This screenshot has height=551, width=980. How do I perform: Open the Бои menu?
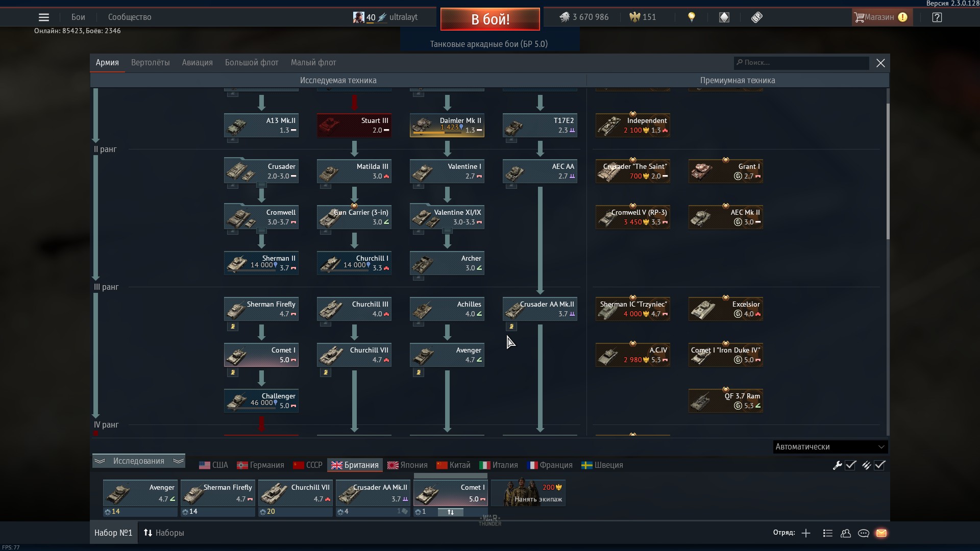click(78, 17)
